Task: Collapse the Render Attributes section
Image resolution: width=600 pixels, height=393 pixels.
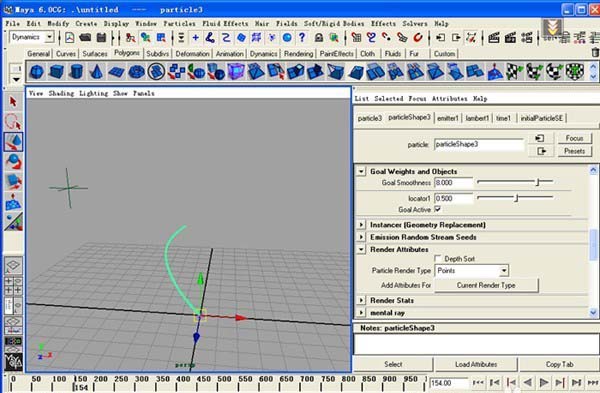Action: [361, 249]
